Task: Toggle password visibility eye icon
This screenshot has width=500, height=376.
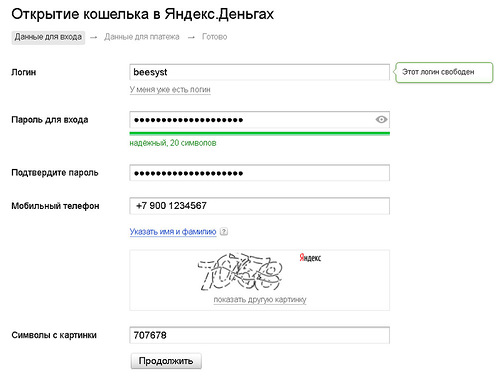Action: 381,119
